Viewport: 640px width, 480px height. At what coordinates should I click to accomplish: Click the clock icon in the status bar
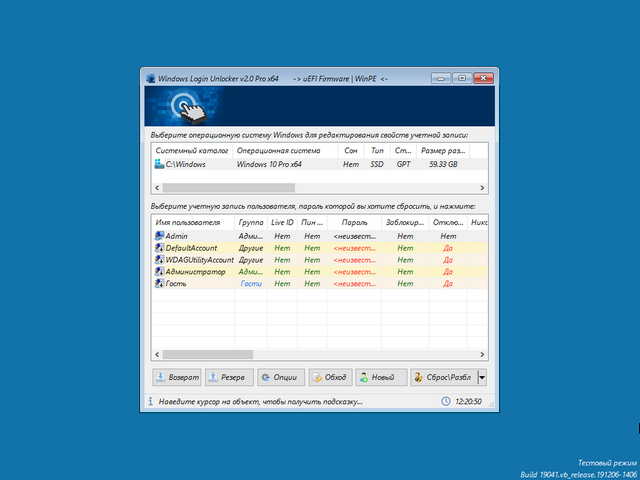point(445,401)
